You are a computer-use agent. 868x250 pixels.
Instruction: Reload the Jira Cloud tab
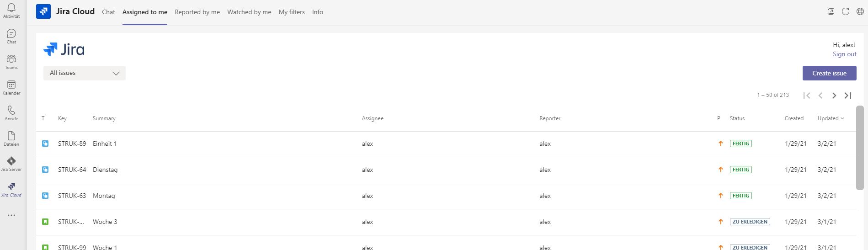coord(846,12)
